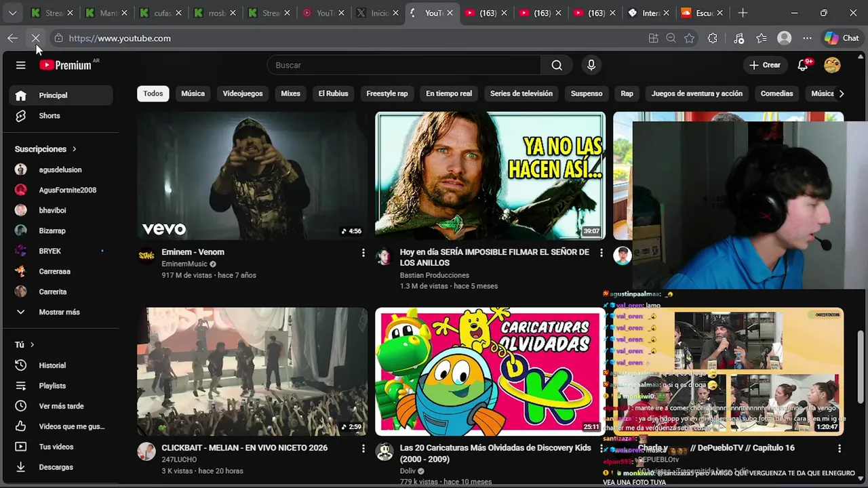Open the agusdelusion channel
Image resolution: width=868 pixels, height=488 pixels.
[62, 169]
